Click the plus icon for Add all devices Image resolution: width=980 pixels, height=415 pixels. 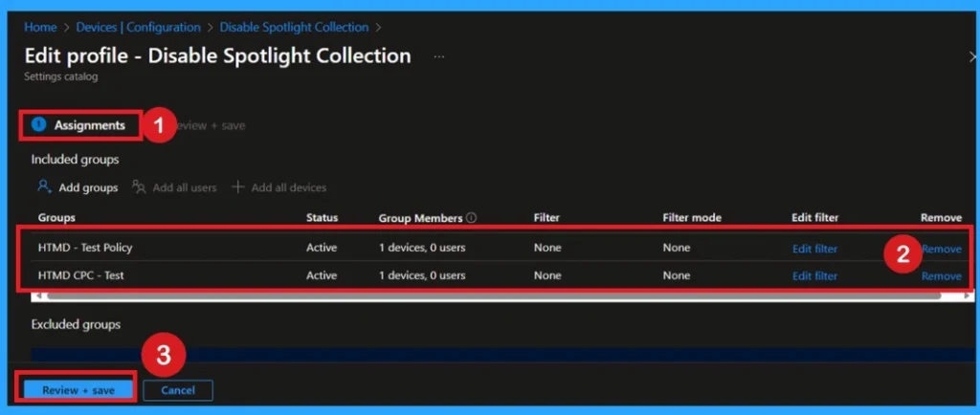click(237, 186)
